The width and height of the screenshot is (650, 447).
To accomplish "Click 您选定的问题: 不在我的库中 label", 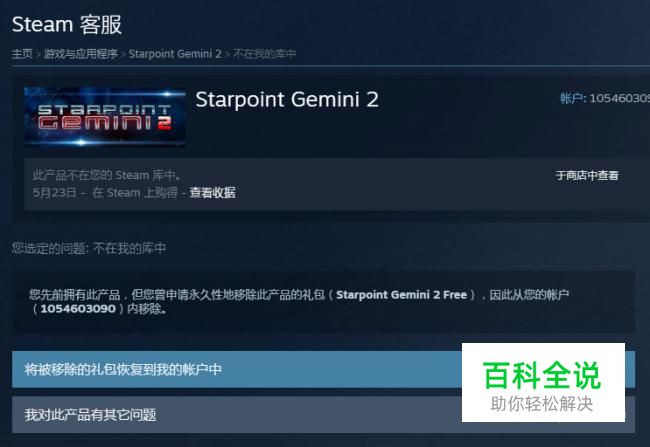I will (89, 248).
